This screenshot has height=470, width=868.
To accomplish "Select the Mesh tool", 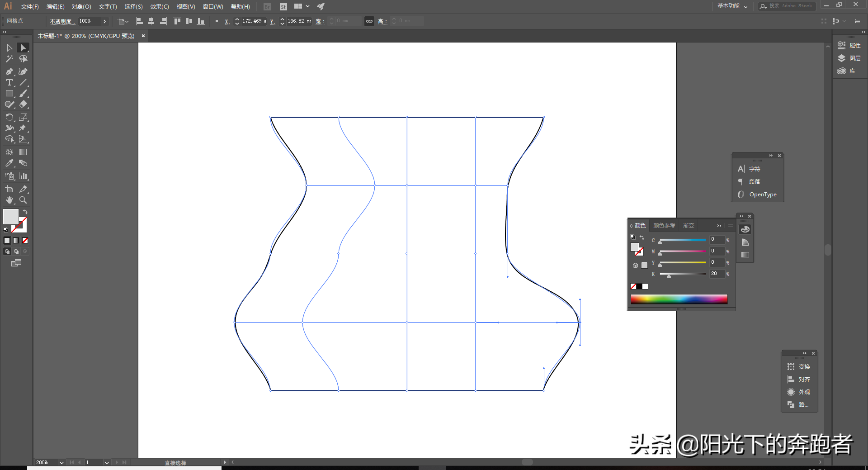I will point(9,152).
